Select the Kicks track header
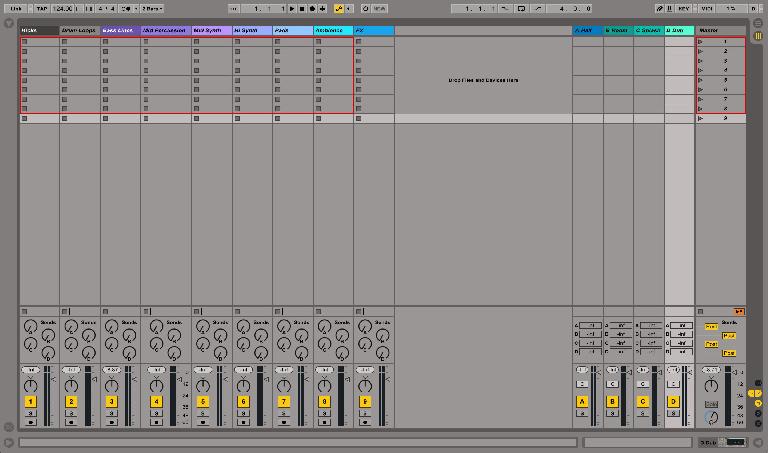 pos(39,30)
